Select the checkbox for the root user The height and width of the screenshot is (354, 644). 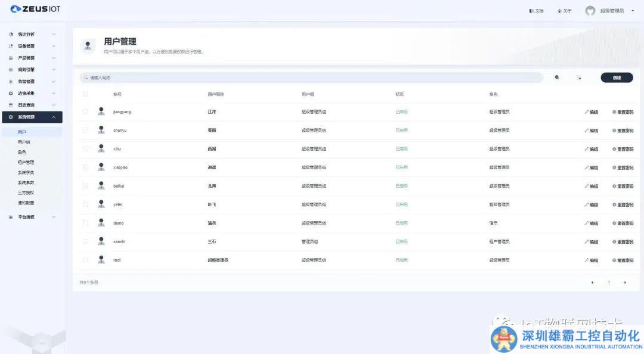point(85,260)
